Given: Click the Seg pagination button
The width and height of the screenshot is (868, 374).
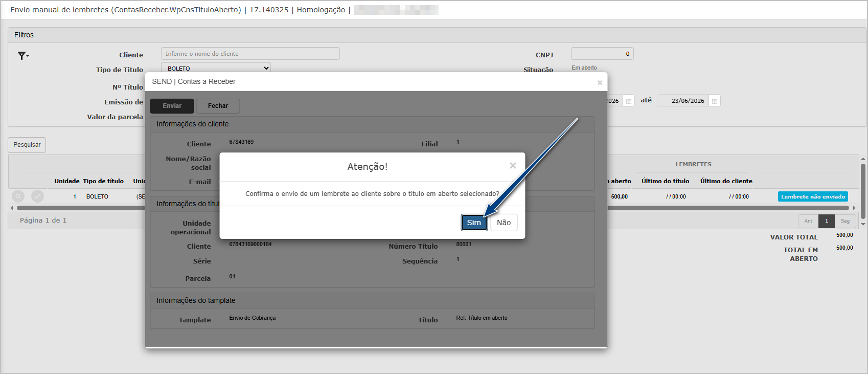Looking at the screenshot, I should [845, 221].
